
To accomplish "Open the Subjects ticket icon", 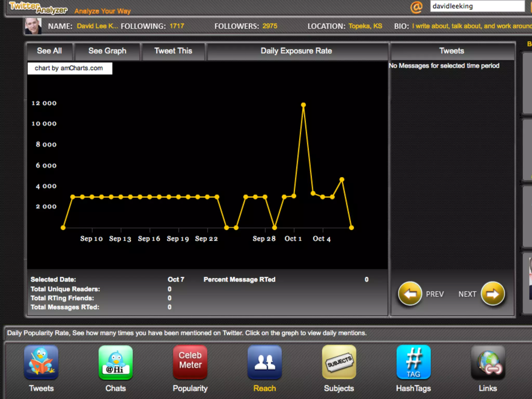I will [x=339, y=362].
